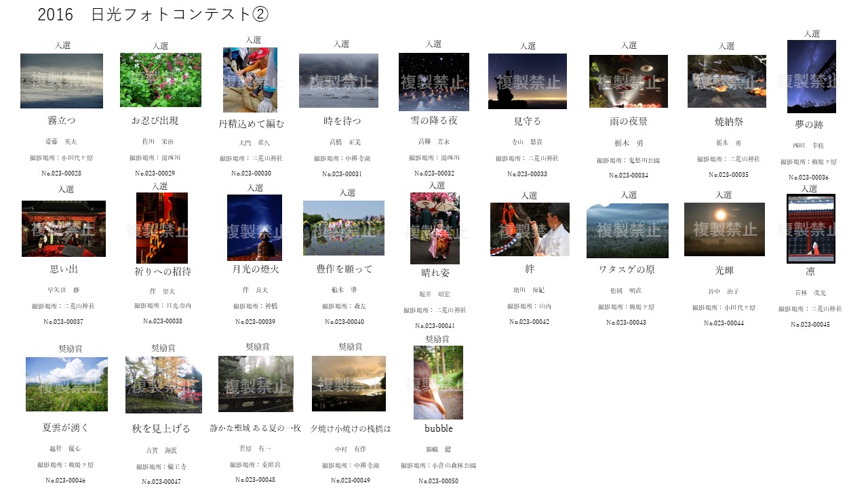
Task: Open the 見守る starry sky photo
Action: (529, 81)
